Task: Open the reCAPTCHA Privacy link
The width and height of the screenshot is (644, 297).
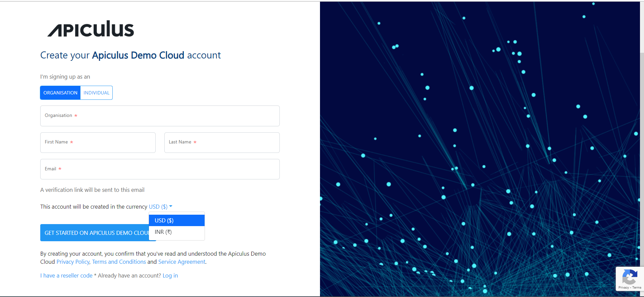Action: (x=624, y=288)
